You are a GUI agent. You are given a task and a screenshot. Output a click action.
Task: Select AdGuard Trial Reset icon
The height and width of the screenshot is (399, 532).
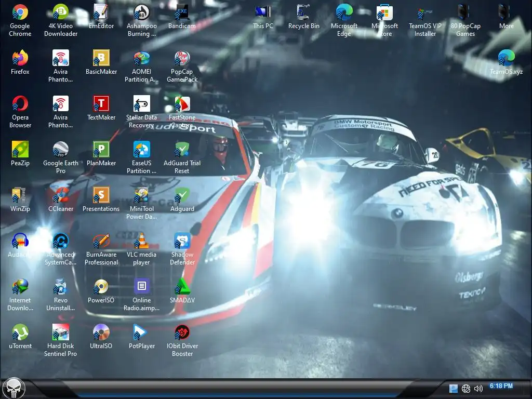(182, 150)
